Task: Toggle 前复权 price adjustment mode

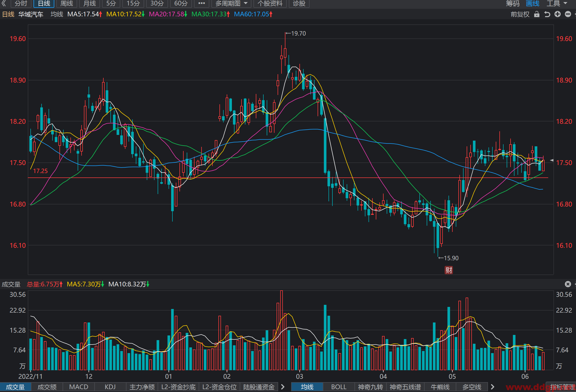Action: (x=520, y=14)
